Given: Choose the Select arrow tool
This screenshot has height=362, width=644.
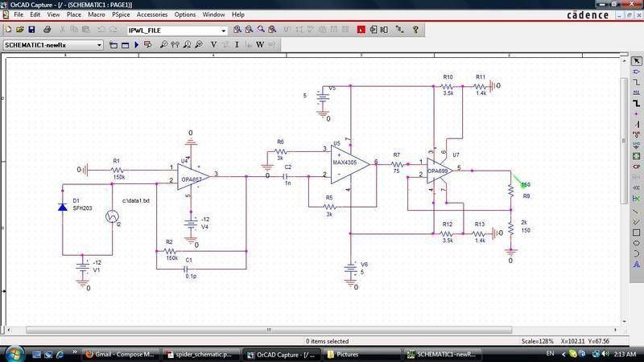Looking at the screenshot, I should pos(637,61).
